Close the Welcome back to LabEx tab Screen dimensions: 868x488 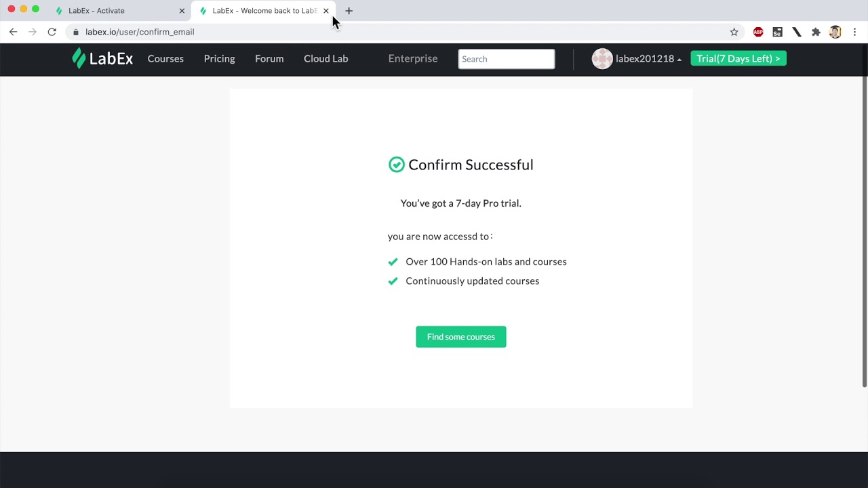pyautogui.click(x=325, y=11)
